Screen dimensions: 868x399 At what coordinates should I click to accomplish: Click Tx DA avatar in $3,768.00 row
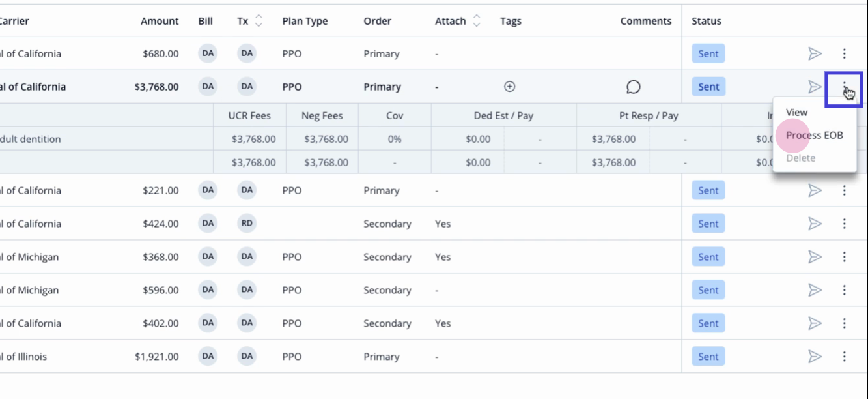click(x=247, y=87)
